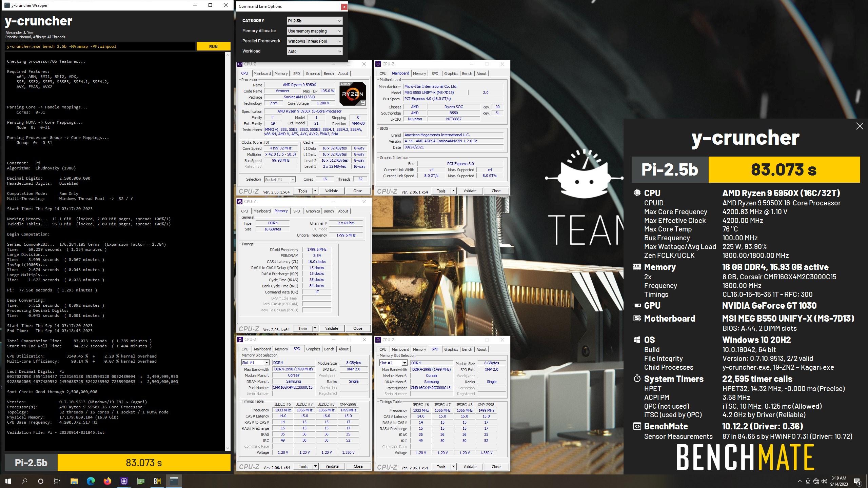Open Bench tab in CPU-Z Processor window
The image size is (868, 488).
(x=329, y=74)
